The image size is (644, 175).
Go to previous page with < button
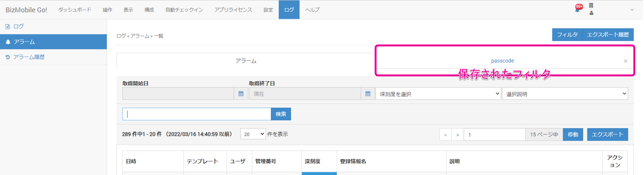click(446, 134)
